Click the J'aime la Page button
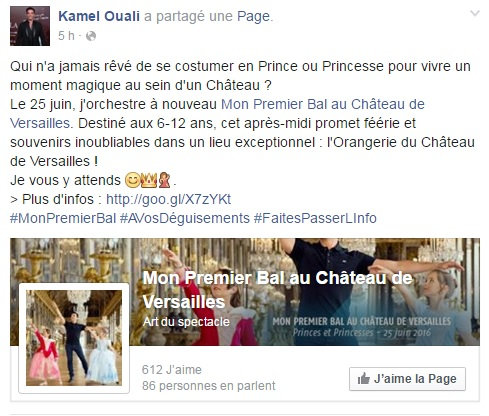This screenshot has width=489, height=416. tap(407, 379)
